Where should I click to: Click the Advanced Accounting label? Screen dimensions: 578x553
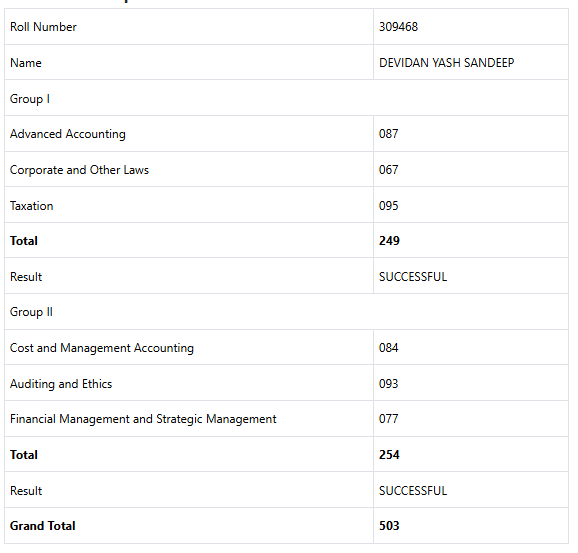(x=67, y=134)
